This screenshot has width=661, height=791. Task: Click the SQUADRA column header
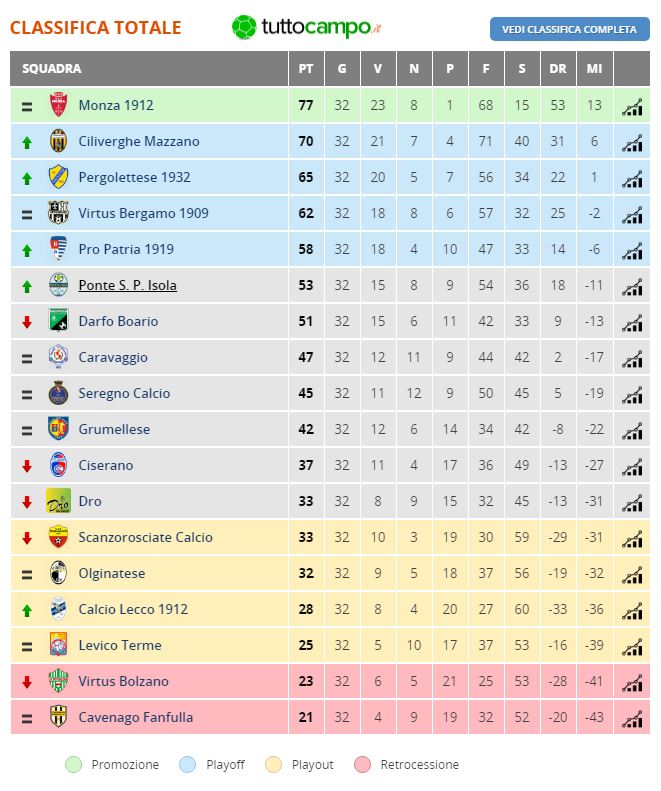click(52, 69)
